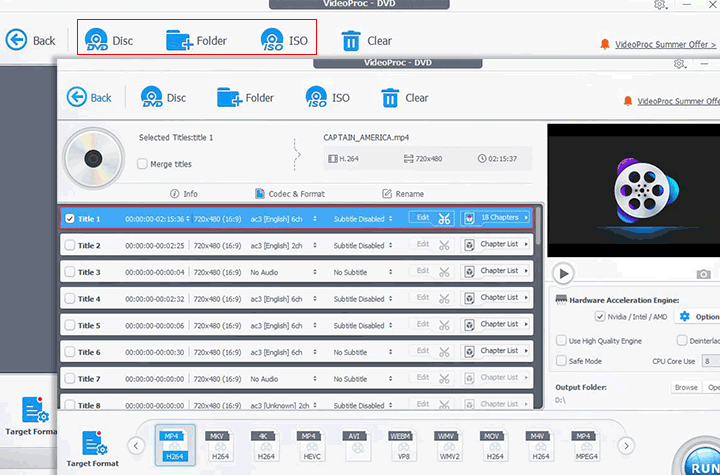
Task: Click the ISO icon in the foreground window
Action: (x=317, y=98)
